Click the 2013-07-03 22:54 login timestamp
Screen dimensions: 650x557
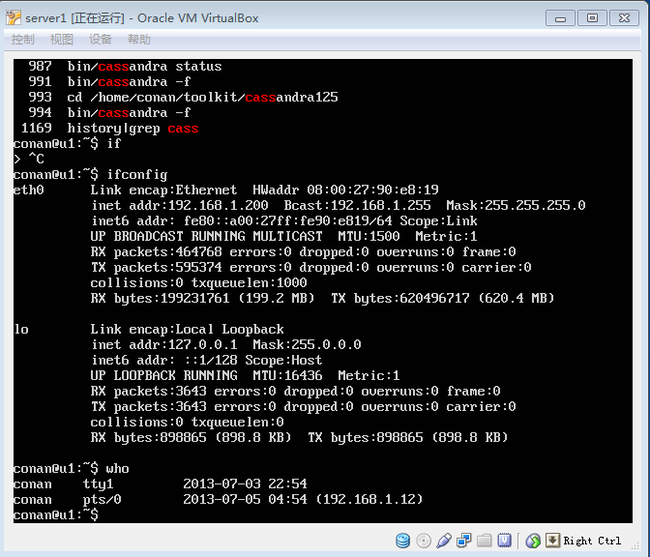245,484
